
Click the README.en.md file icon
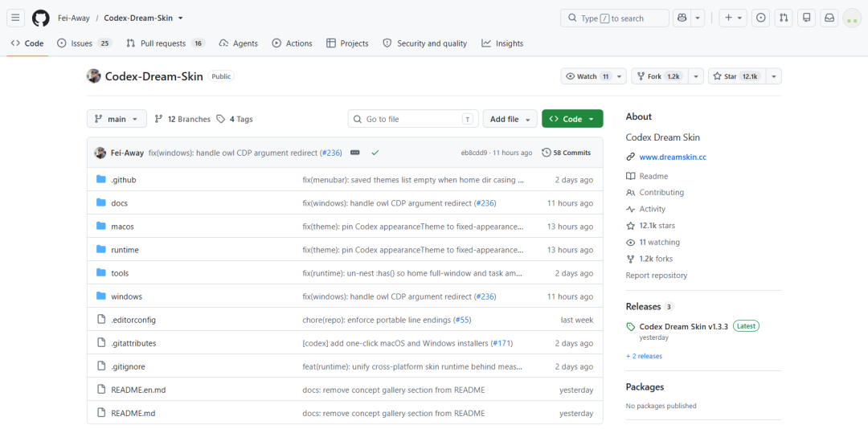(100, 389)
